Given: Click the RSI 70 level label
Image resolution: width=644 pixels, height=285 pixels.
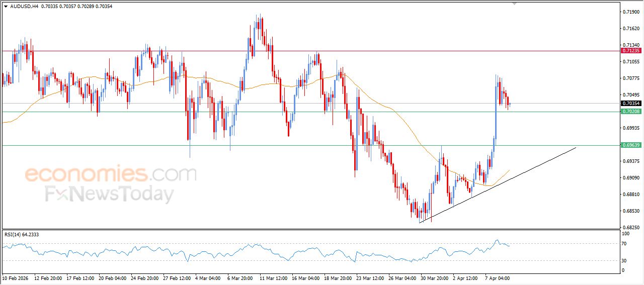Looking at the screenshot, I should point(625,244).
